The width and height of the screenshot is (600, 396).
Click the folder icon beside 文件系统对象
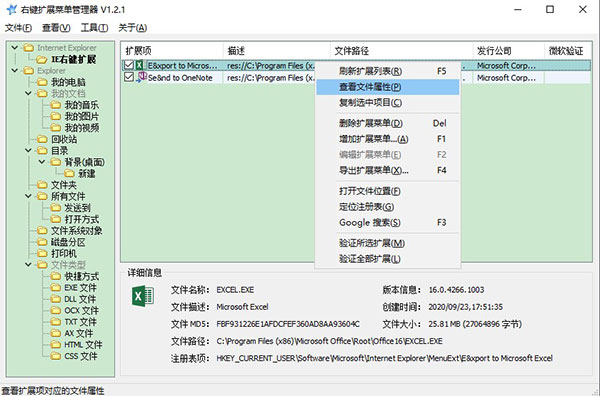[x=42, y=231]
